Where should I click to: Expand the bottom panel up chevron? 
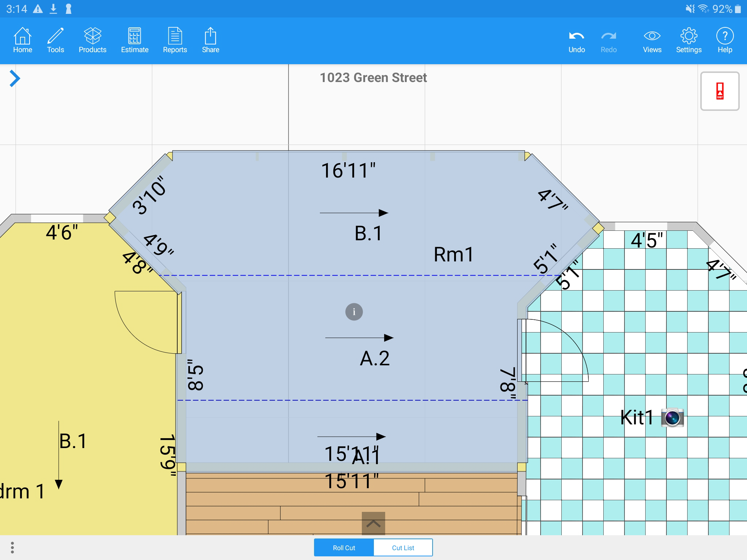point(373,524)
